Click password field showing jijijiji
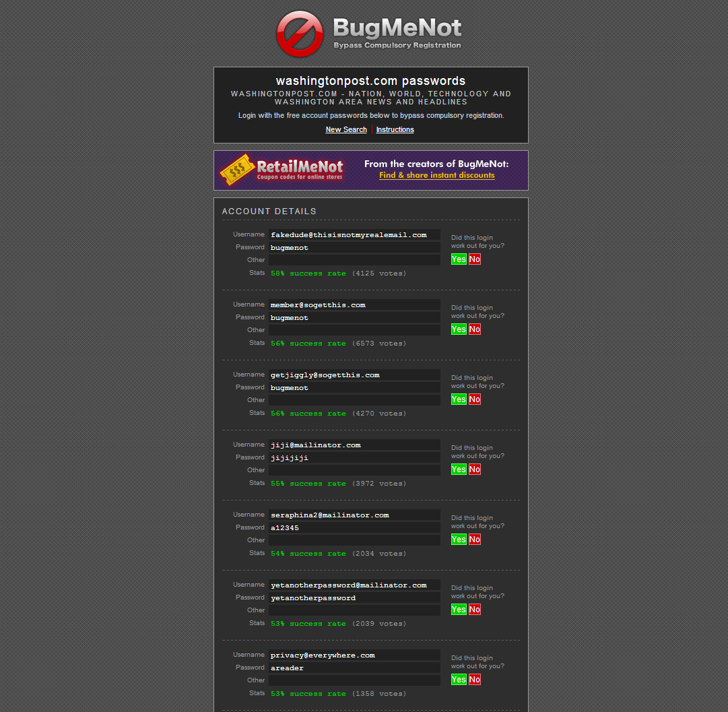 (x=354, y=457)
